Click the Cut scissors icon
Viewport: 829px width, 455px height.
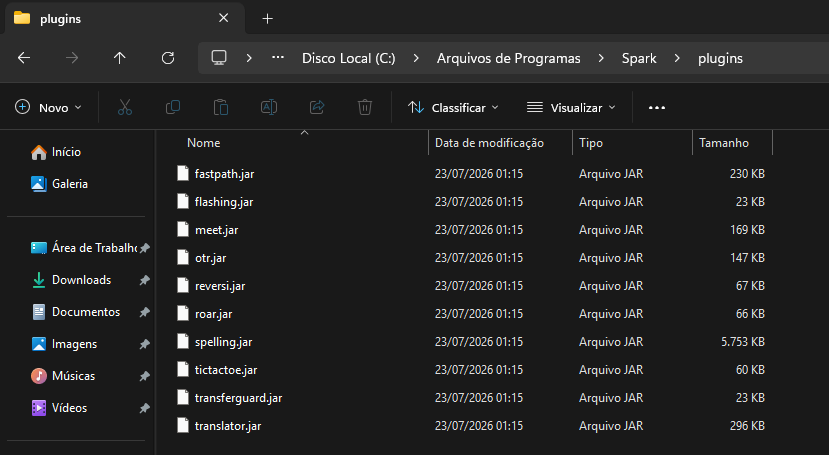pyautogui.click(x=125, y=107)
